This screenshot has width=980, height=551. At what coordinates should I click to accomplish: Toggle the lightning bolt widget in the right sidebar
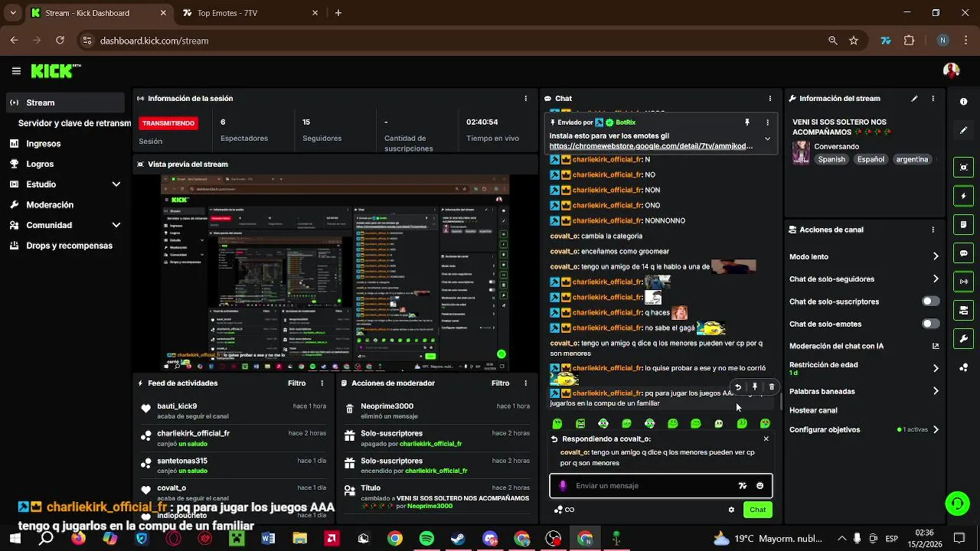pos(963,196)
